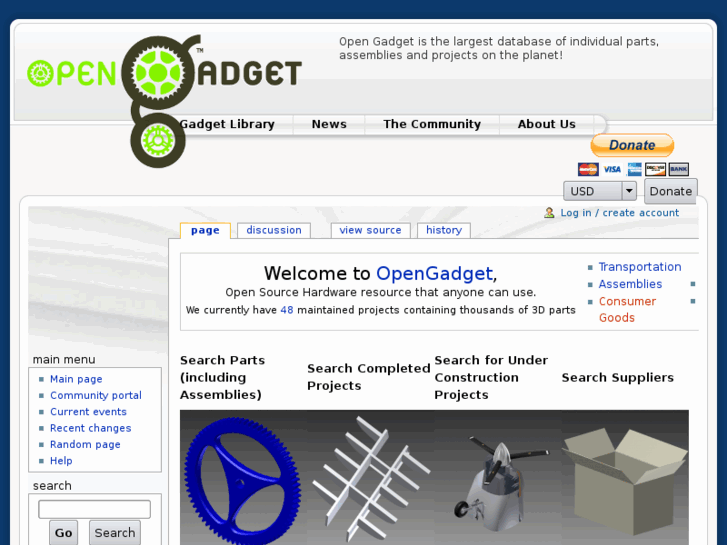The width and height of the screenshot is (727, 545).
Task: Open the Consumer Goods category link
Action: 627,309
